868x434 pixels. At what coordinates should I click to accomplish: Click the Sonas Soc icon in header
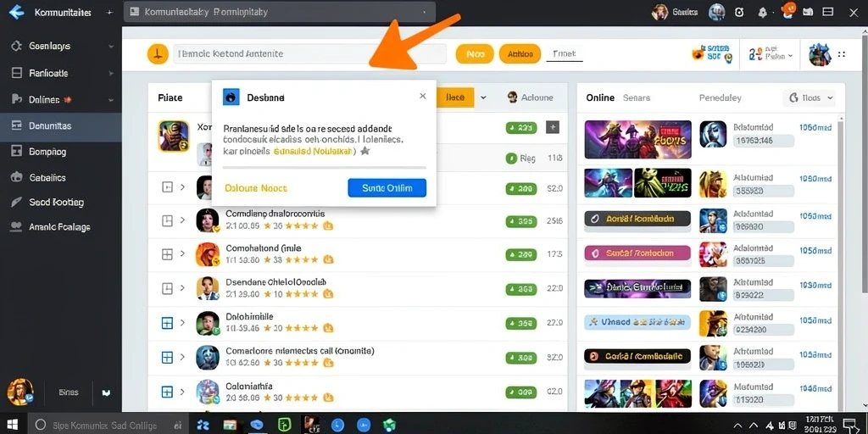pyautogui.click(x=712, y=53)
